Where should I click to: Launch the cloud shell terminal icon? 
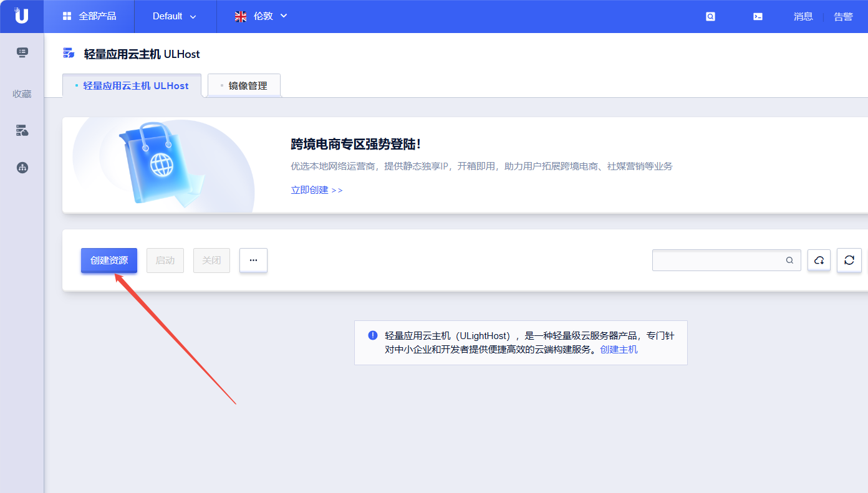[758, 17]
